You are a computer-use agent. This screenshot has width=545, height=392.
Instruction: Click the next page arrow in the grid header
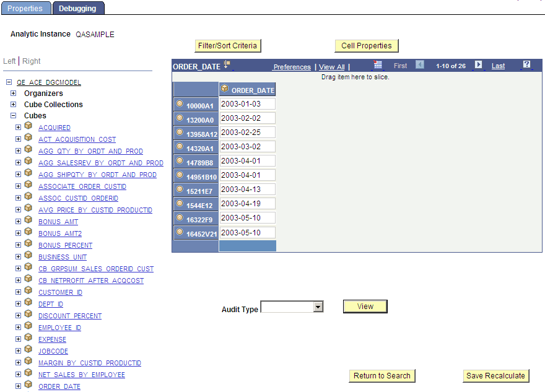pyautogui.click(x=477, y=65)
